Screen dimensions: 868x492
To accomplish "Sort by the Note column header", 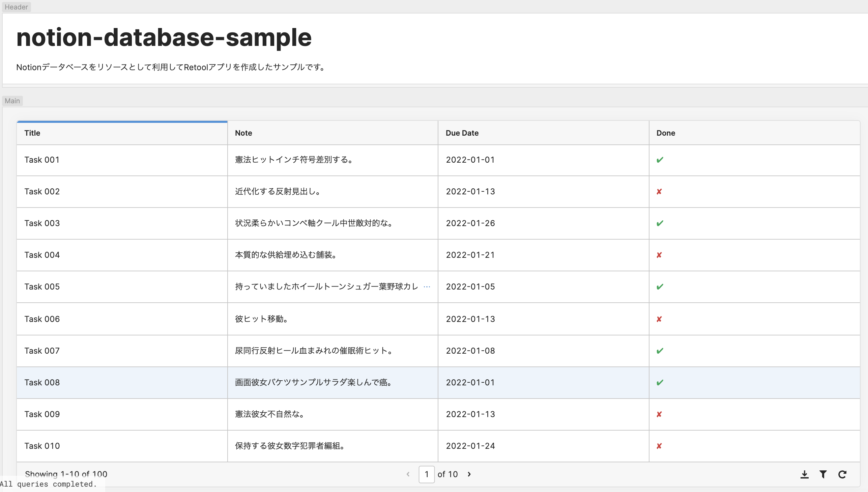I will [332, 133].
